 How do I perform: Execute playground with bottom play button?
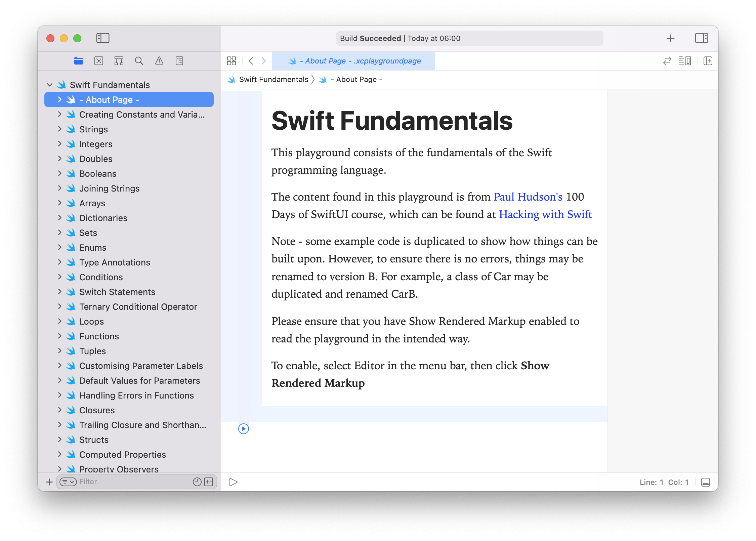point(234,482)
